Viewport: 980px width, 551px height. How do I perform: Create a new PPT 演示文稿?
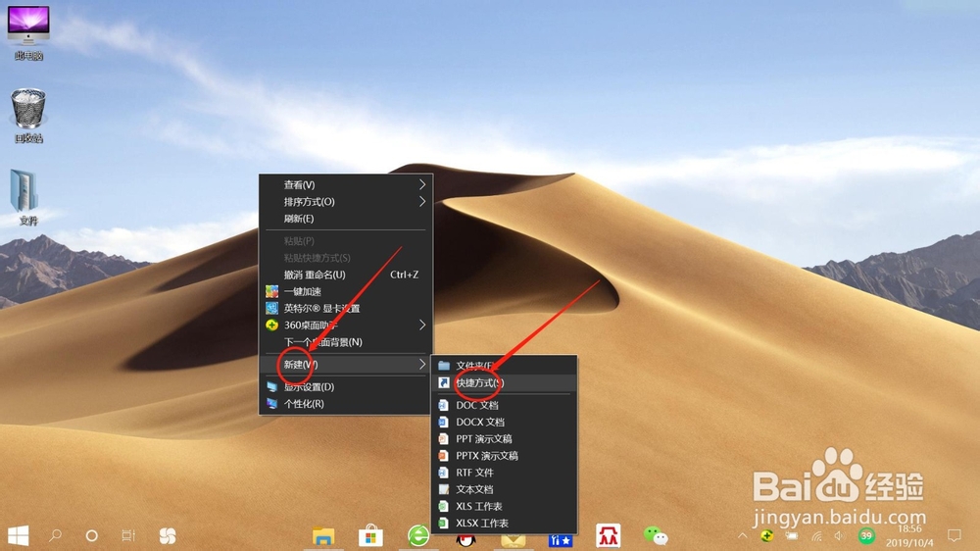pyautogui.click(x=505, y=438)
